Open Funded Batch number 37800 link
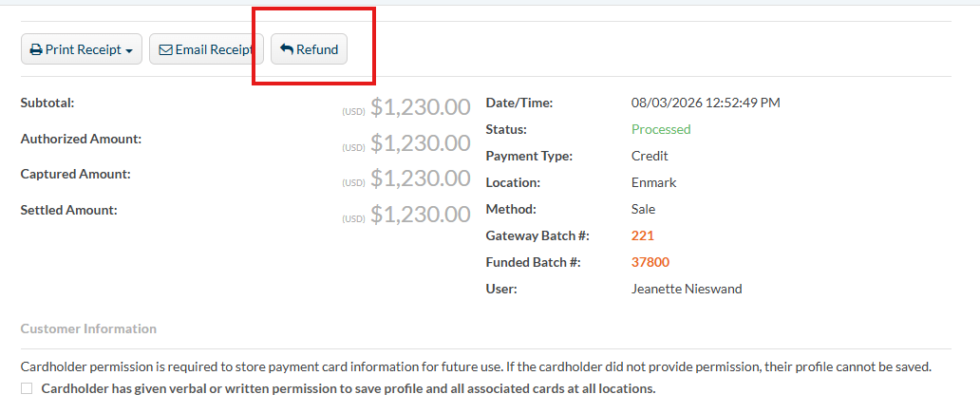 (650, 262)
